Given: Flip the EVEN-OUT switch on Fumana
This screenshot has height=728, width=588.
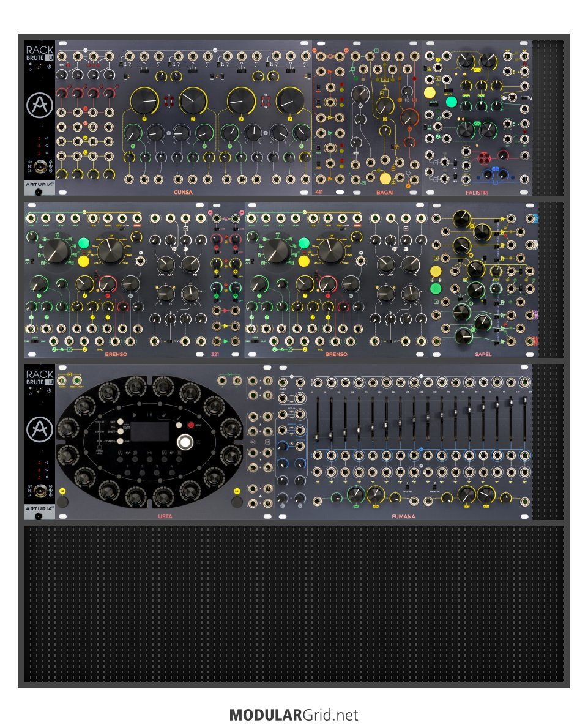Looking at the screenshot, I should [x=435, y=487].
